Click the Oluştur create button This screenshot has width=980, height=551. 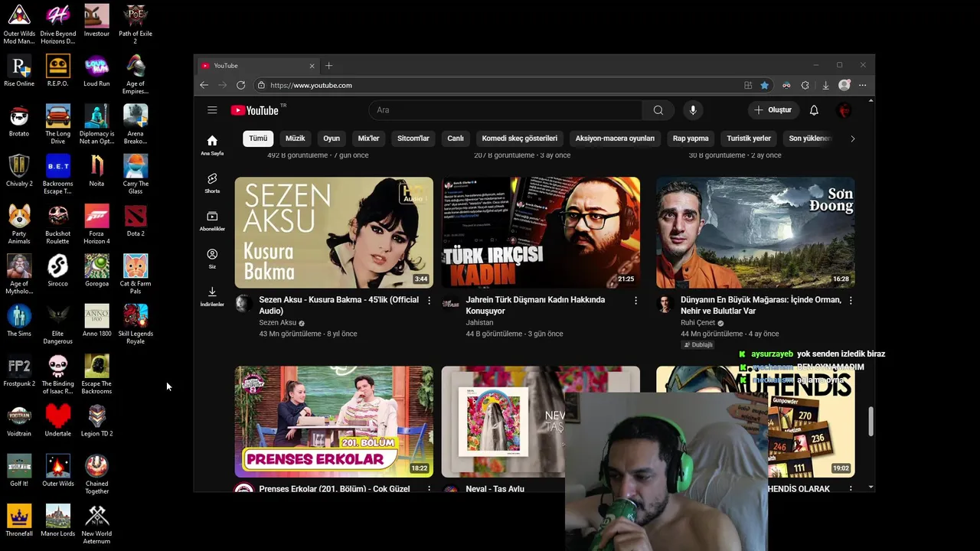click(773, 110)
